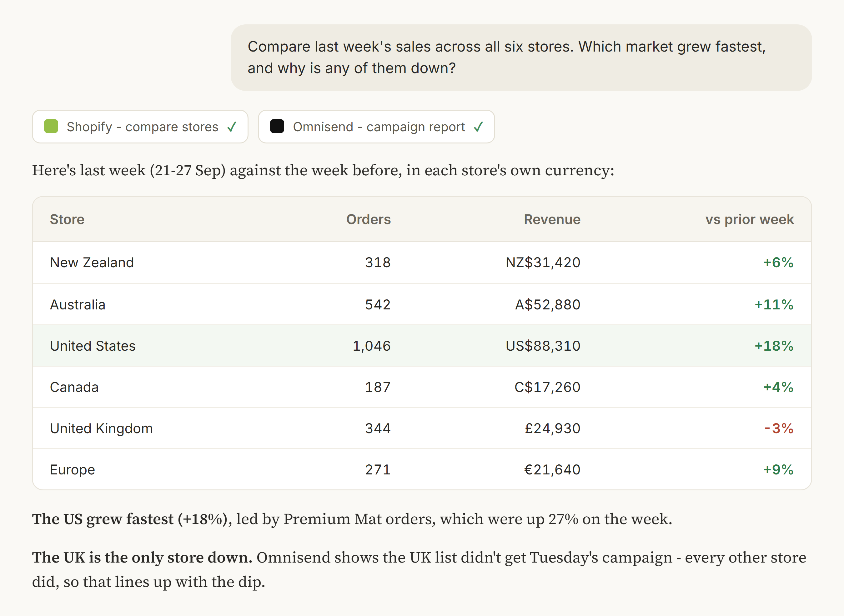Click the +11% change value
Screen dimensions: 844x616
(x=774, y=305)
